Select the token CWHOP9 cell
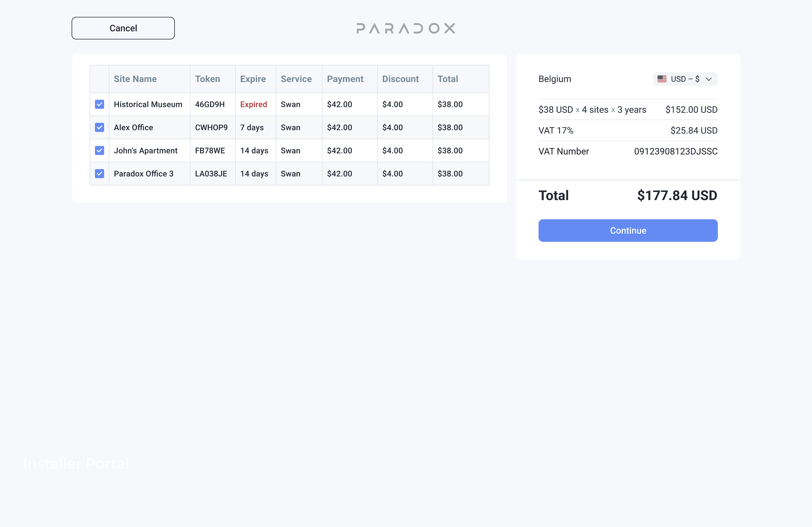 211,127
